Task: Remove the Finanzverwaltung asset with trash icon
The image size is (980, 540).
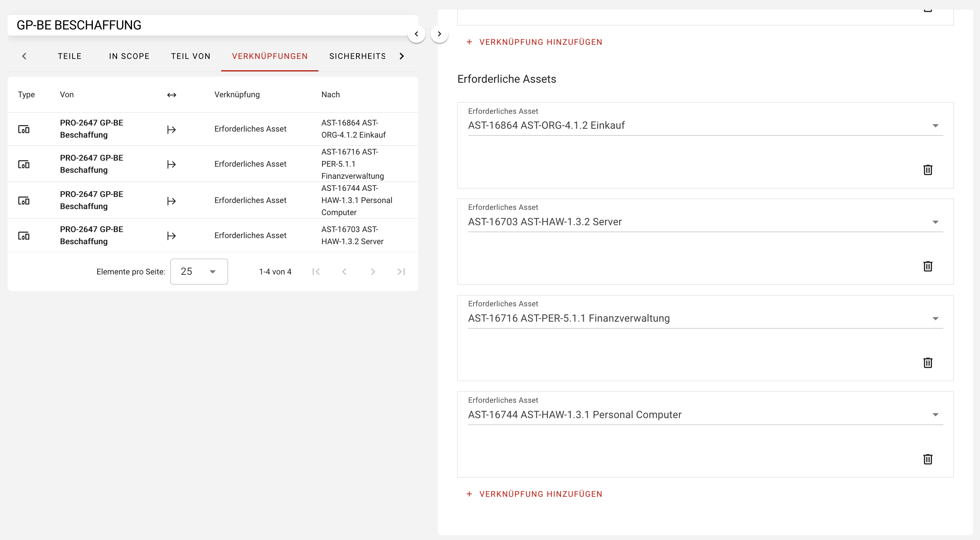Action: [x=928, y=363]
